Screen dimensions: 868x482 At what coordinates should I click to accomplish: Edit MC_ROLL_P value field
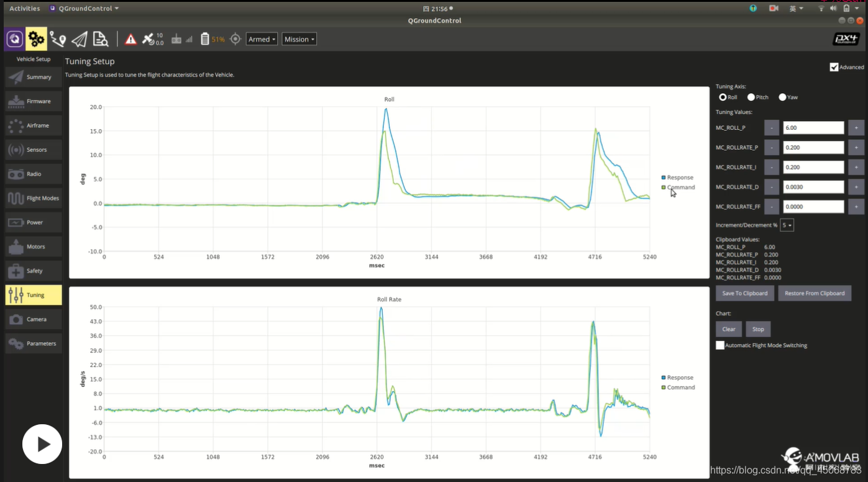pos(813,128)
